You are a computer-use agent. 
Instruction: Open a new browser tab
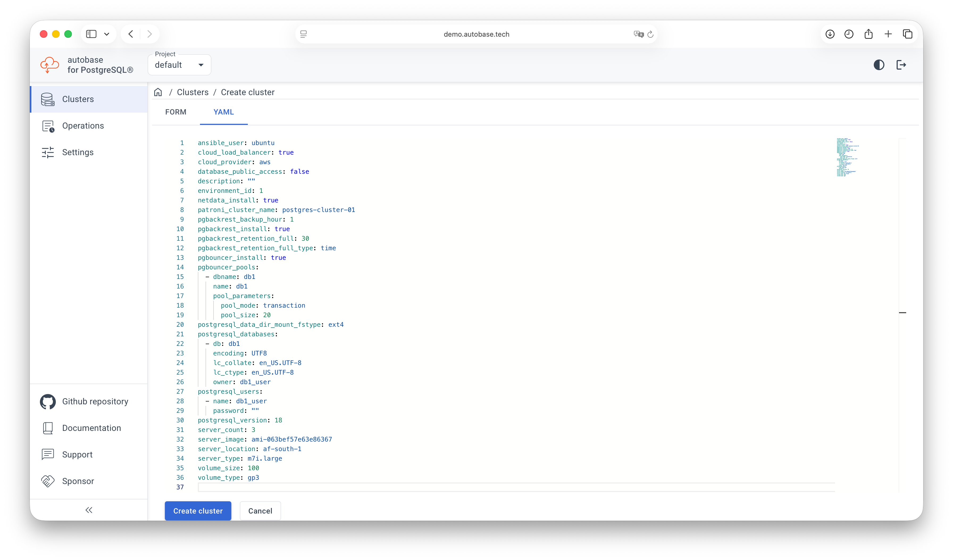pyautogui.click(x=888, y=34)
